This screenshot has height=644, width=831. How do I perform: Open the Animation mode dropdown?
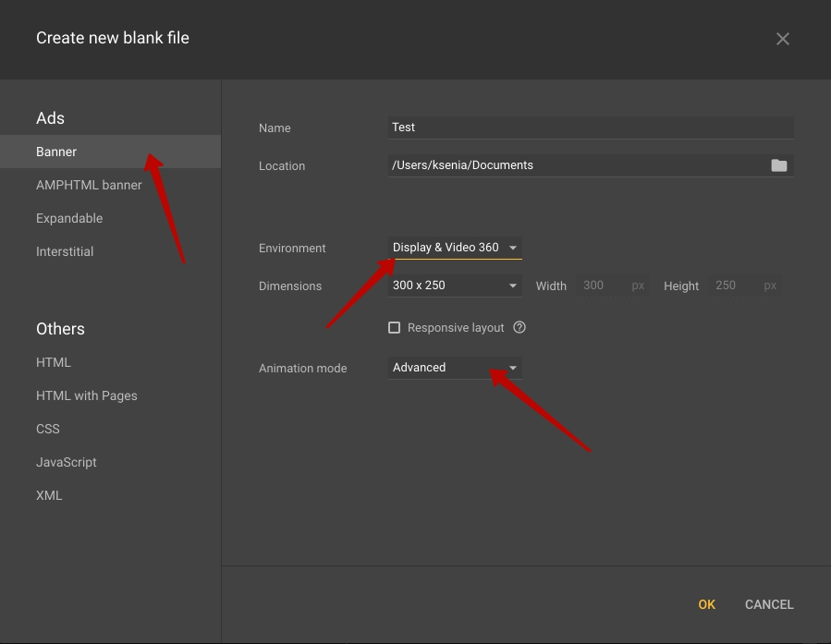tap(455, 368)
